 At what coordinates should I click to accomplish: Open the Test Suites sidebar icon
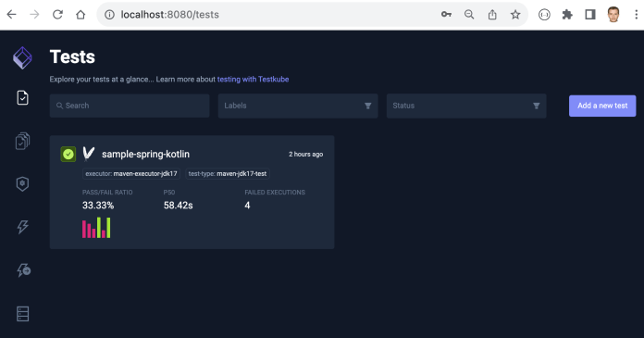(22, 141)
